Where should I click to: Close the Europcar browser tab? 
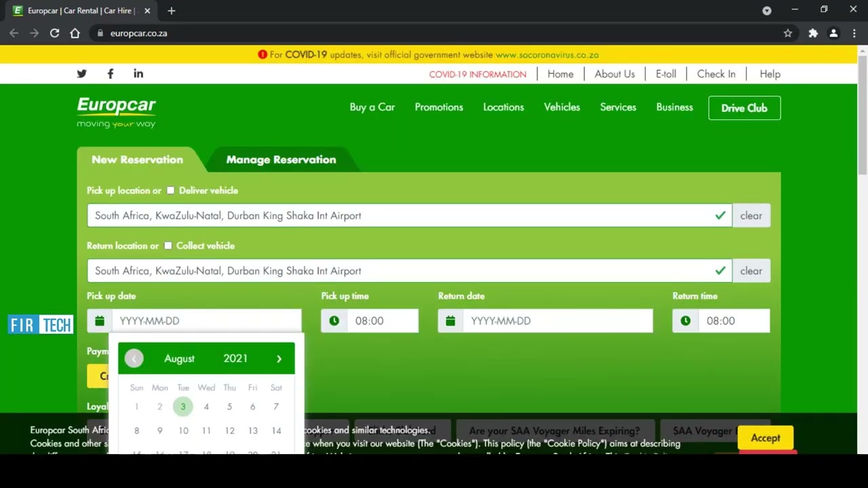[x=147, y=11]
